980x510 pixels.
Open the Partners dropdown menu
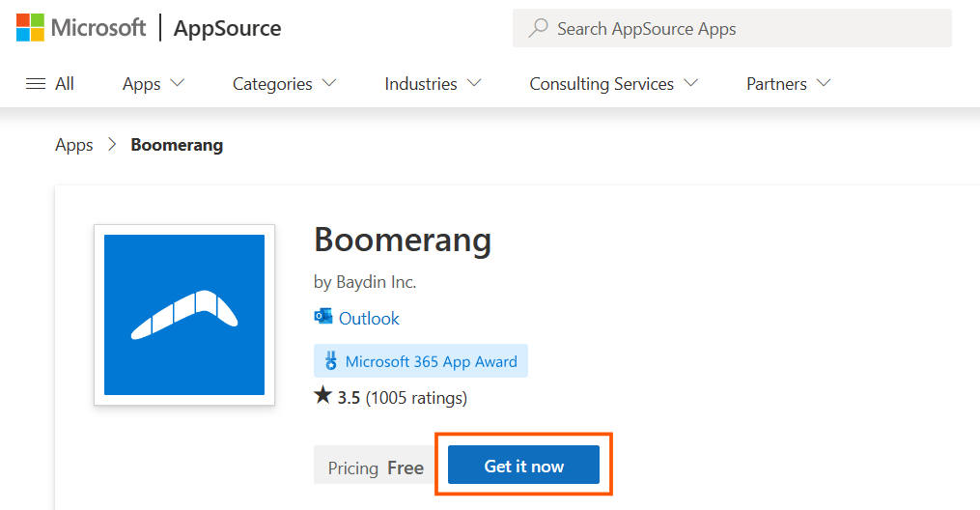(x=788, y=84)
